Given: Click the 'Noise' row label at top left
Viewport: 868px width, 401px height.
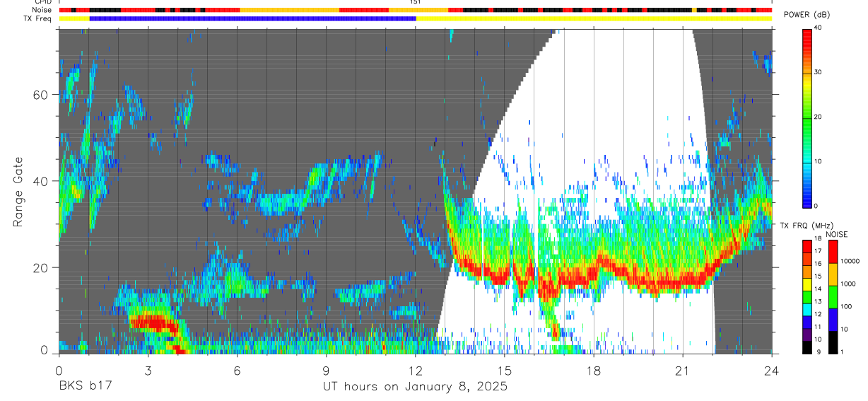Looking at the screenshot, I should click(x=42, y=10).
